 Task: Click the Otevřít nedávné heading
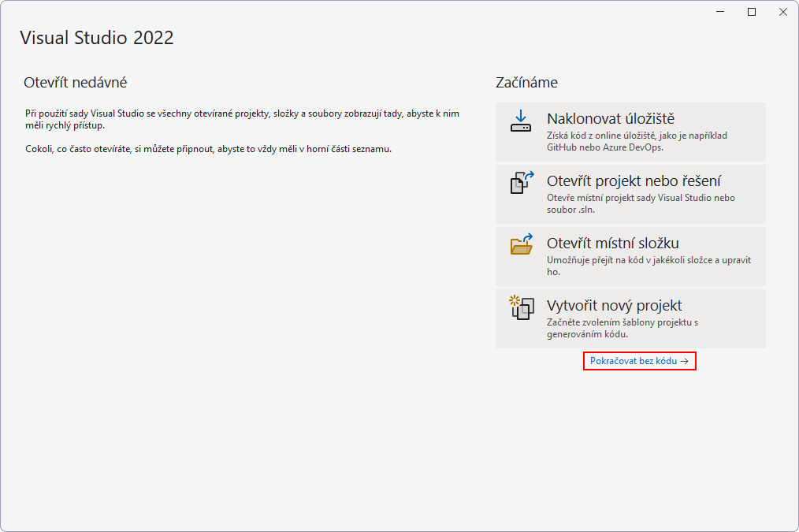(x=76, y=83)
